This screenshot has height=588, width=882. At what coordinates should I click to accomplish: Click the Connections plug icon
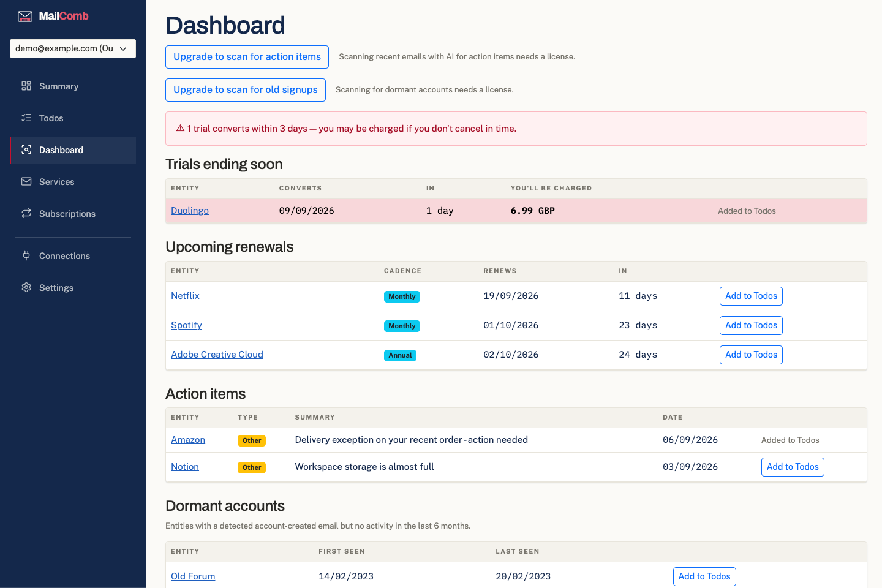26,255
